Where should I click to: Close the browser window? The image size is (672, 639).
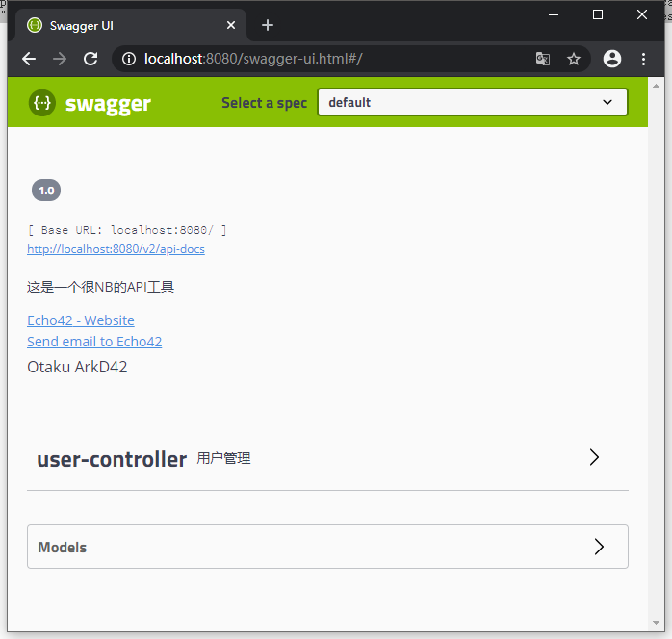pyautogui.click(x=642, y=14)
